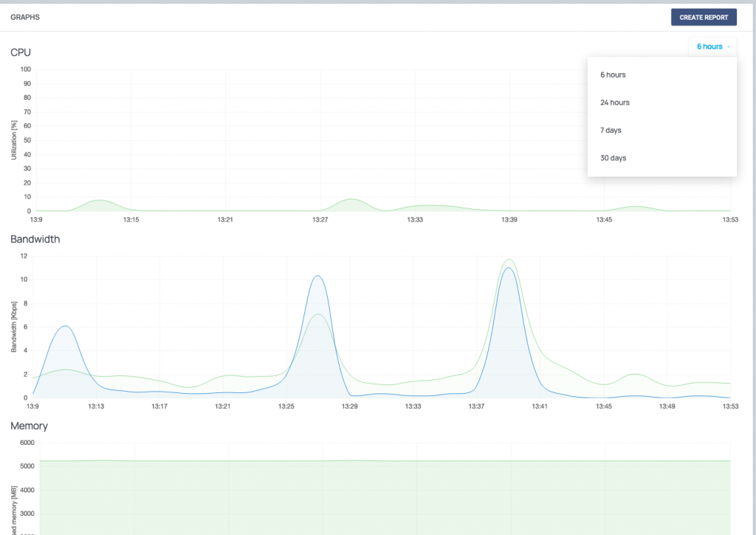Click the 13:25 label on Bandwidth axis
Image resolution: width=756 pixels, height=535 pixels.
point(286,406)
